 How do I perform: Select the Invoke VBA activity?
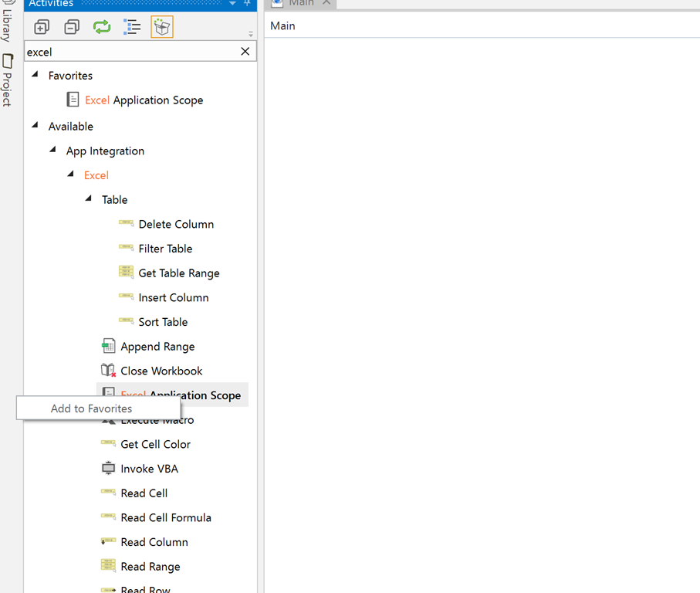(140, 469)
